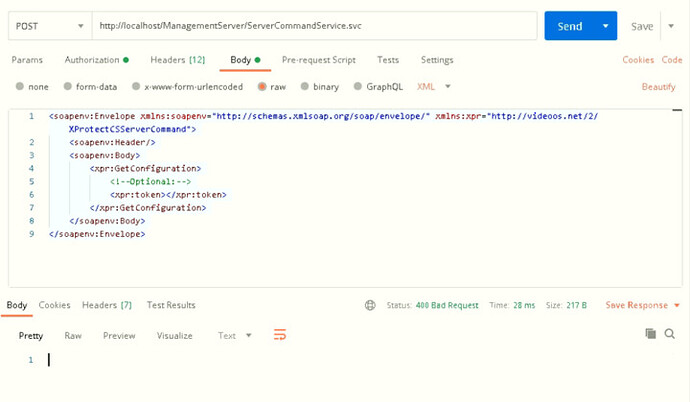Open the Code link
The width and height of the screenshot is (690, 402).
click(671, 60)
